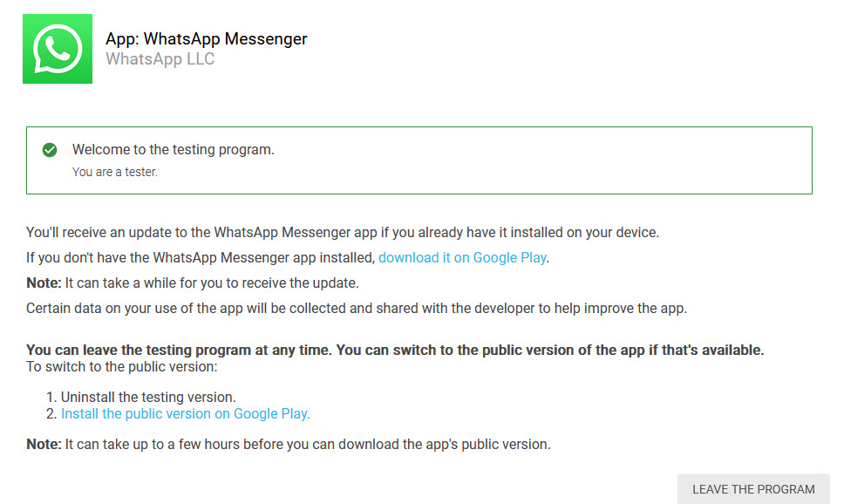Click 'Uninstall the testing version.' list item
The image size is (844, 504).
[148, 397]
